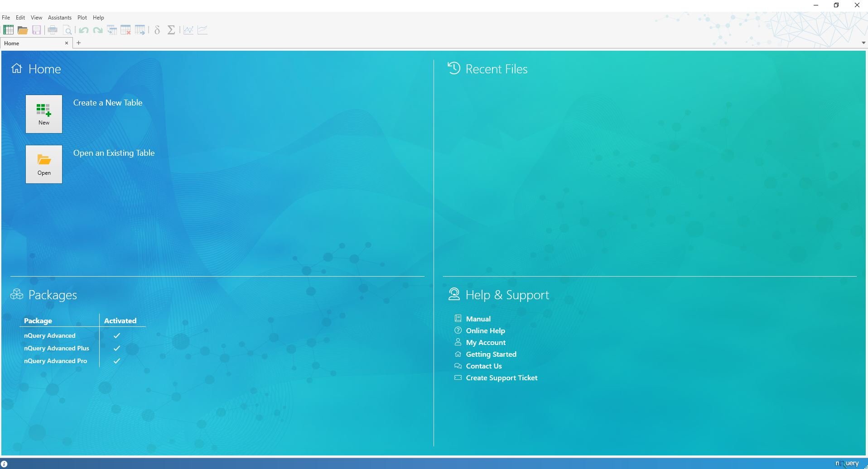868x469 pixels.
Task: Close the Home tab
Action: point(67,43)
